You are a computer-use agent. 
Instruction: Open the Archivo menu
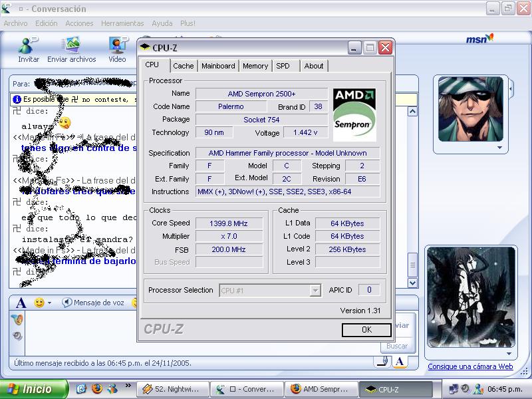click(15, 23)
